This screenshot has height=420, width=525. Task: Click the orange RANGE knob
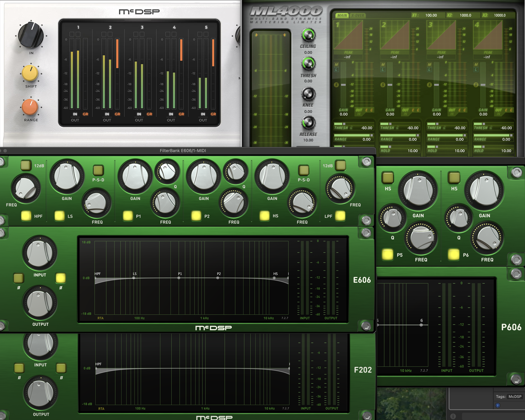(30, 107)
